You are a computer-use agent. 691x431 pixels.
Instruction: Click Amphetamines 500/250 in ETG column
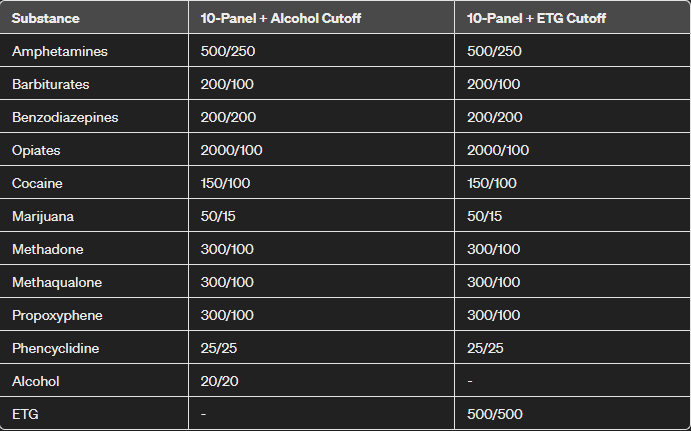[x=494, y=52]
